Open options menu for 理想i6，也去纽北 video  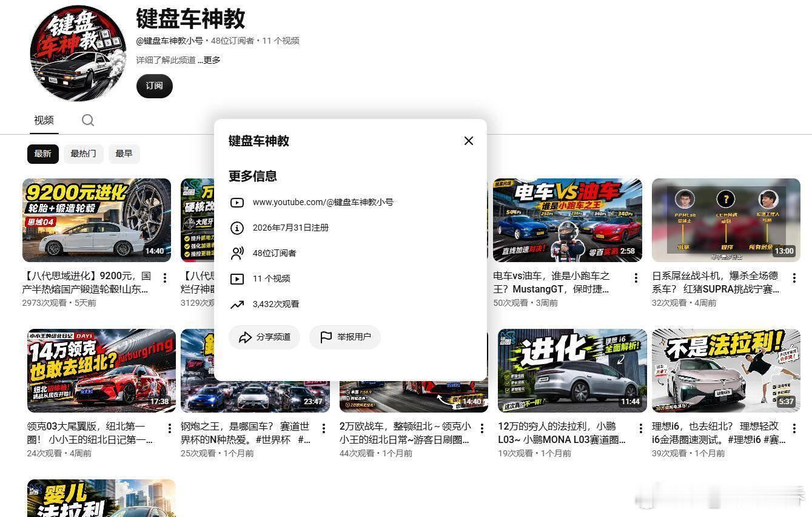[x=794, y=428]
